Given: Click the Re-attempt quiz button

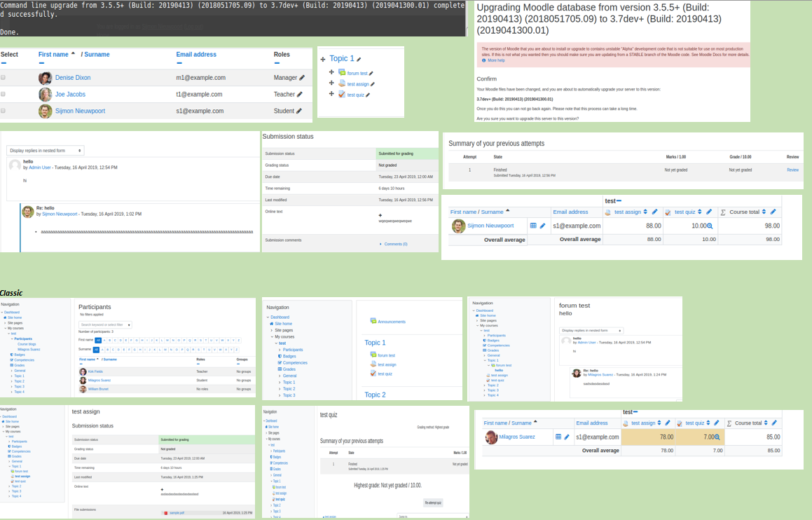Looking at the screenshot, I should 433,503.
